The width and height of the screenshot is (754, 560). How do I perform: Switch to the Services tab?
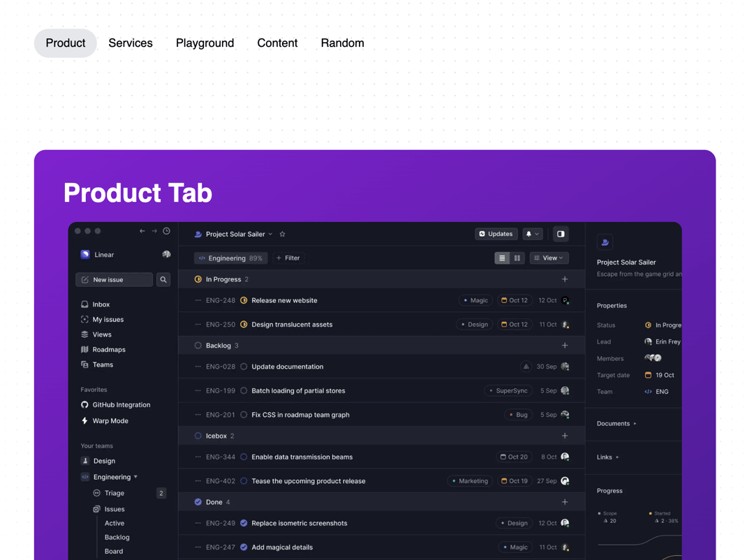131,43
